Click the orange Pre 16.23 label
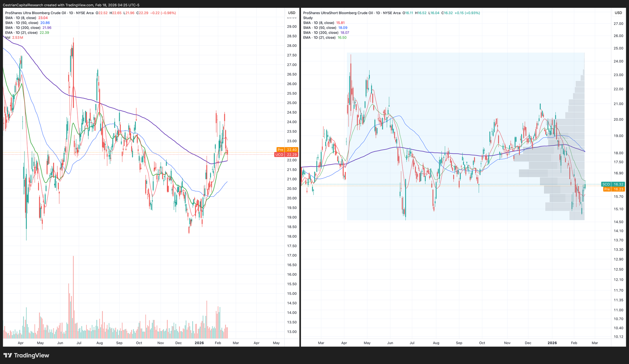Screen dimensions: 629x364 click(613, 189)
